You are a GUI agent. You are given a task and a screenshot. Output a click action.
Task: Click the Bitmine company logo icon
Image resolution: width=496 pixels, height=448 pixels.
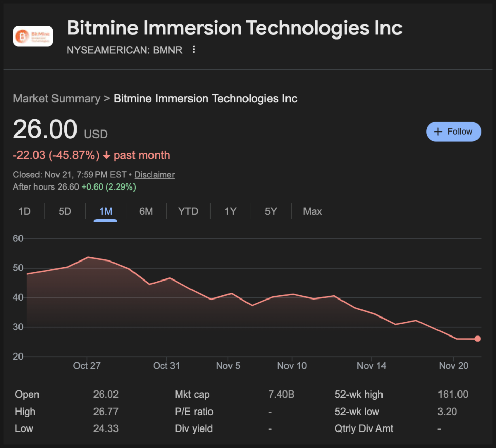point(33,36)
